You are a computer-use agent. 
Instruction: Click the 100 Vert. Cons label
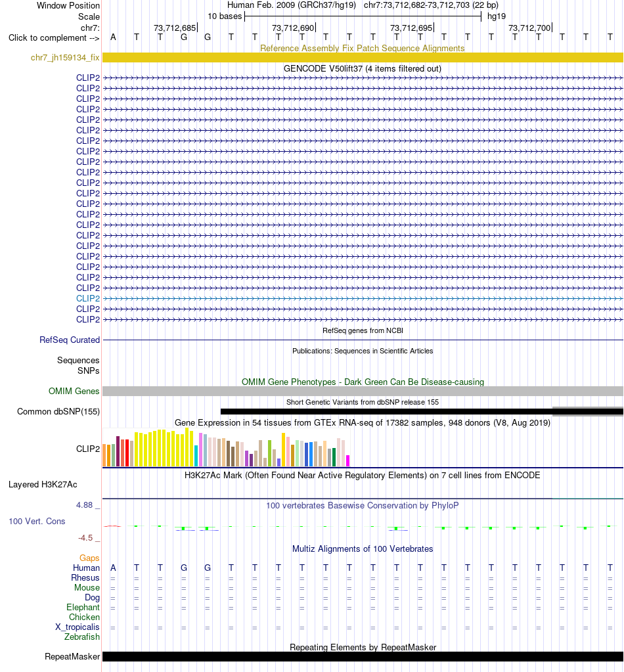pos(37,521)
